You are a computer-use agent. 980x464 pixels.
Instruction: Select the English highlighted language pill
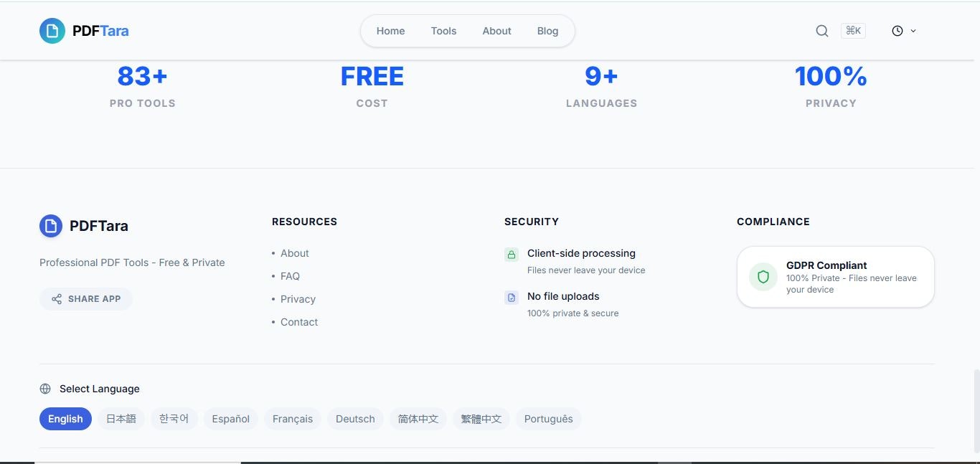click(65, 419)
